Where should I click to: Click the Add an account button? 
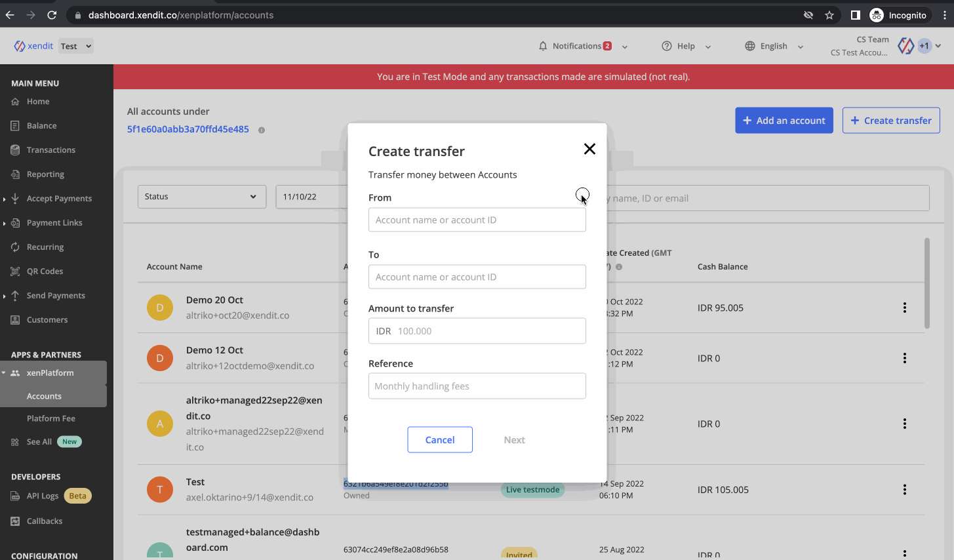click(784, 121)
